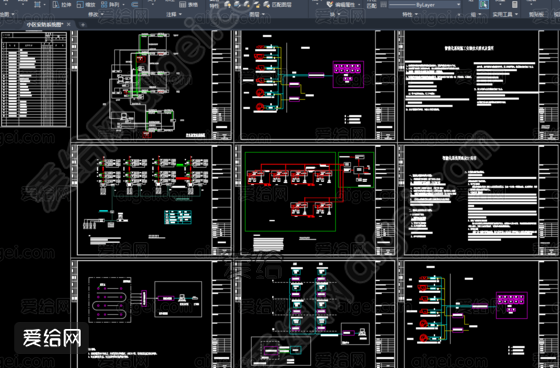Screen dimensions: 560x368
Task: Expand the 修改 (Modify) panel
Action: click(95, 14)
